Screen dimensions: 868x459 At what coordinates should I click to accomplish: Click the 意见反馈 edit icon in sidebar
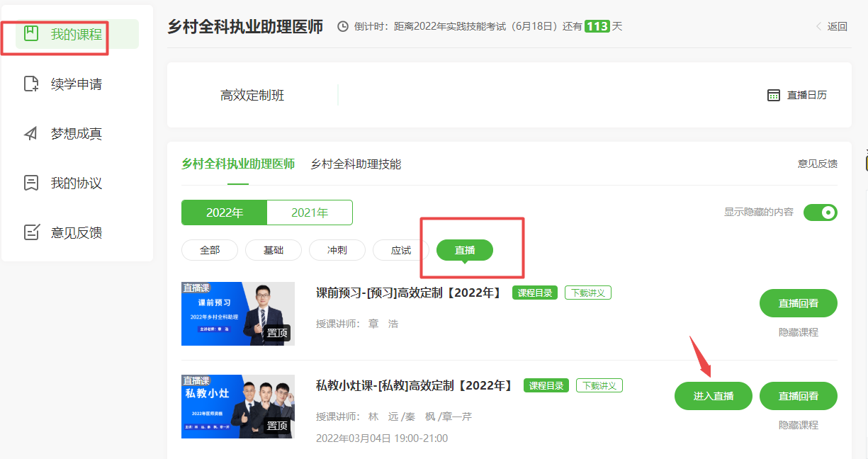tap(31, 232)
